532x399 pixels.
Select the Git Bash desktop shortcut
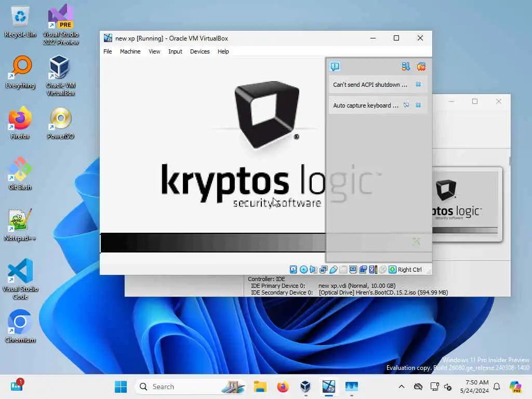(x=20, y=174)
